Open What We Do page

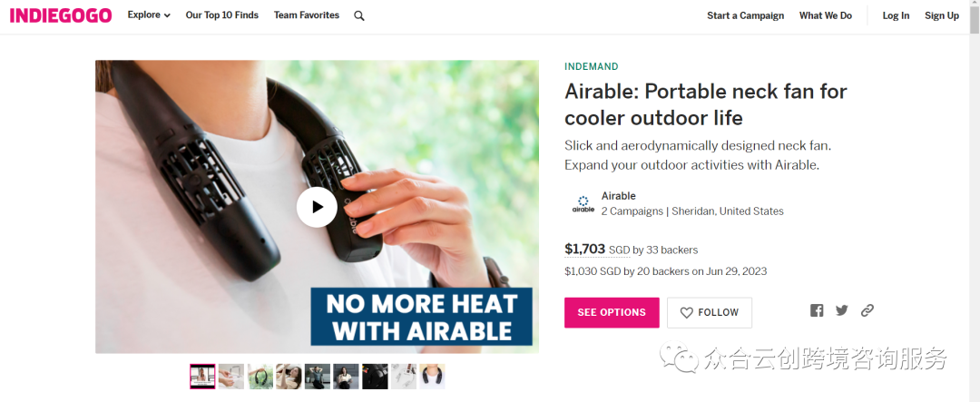pos(826,15)
